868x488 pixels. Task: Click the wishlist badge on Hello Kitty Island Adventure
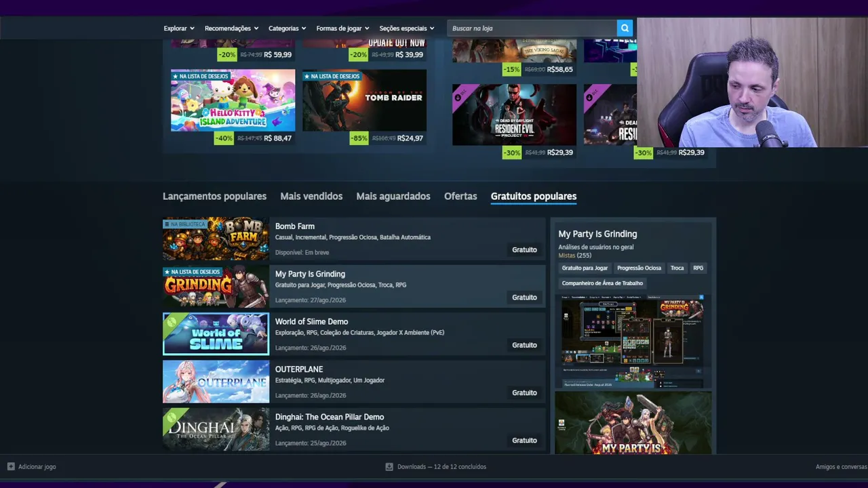pos(199,76)
